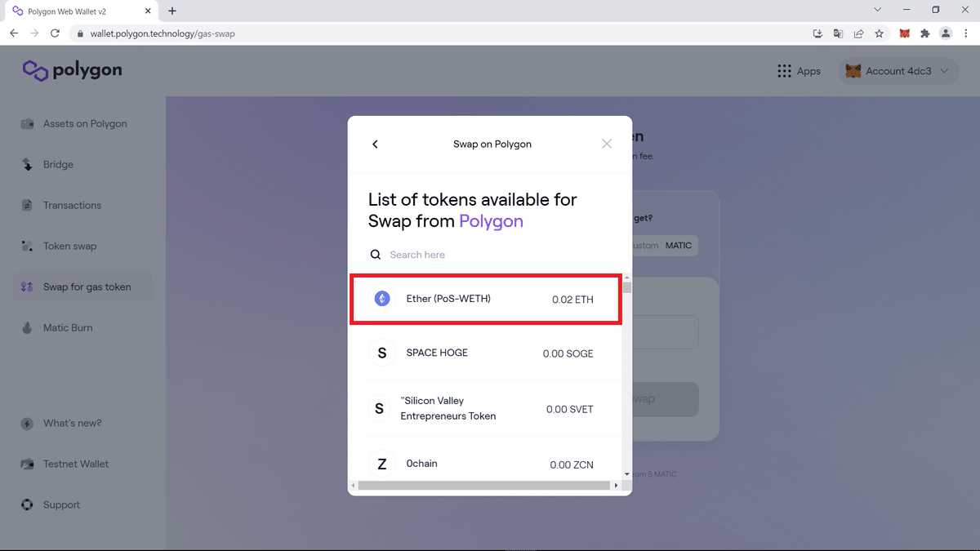Viewport: 980px width, 551px height.
Task: Open Matic Burn in the sidebar
Action: [68, 328]
